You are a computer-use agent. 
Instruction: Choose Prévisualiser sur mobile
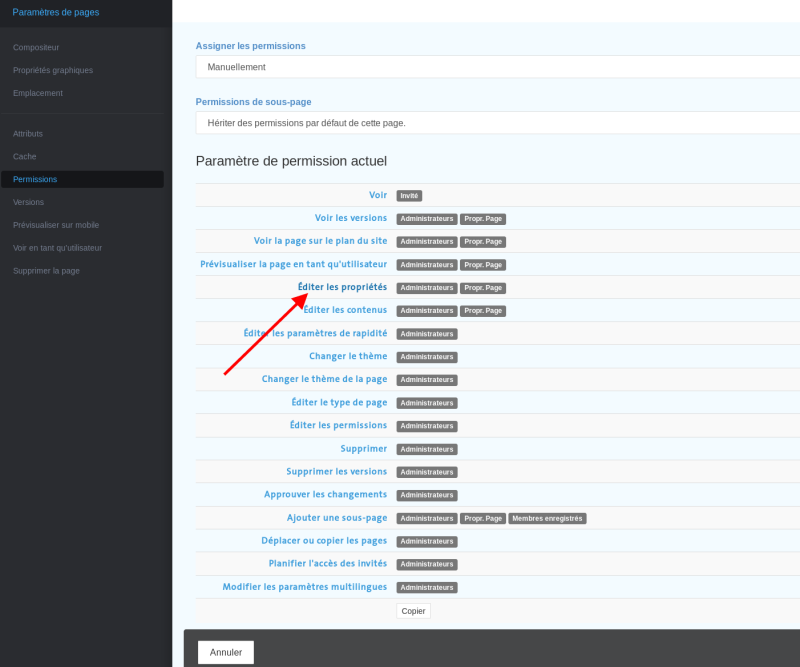pyautogui.click(x=56, y=225)
